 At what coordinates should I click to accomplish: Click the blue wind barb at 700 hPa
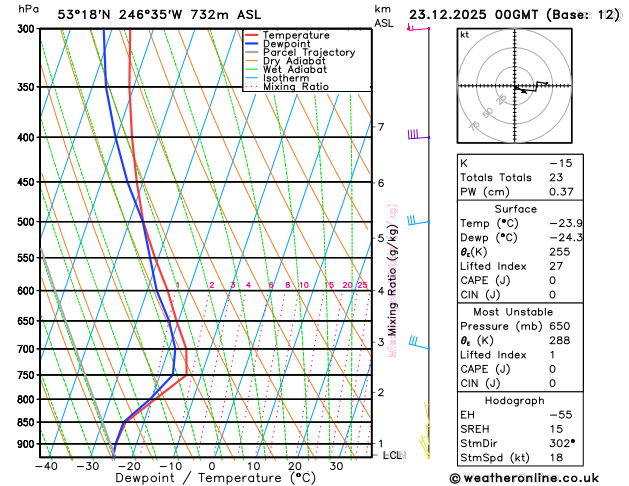coord(420,343)
